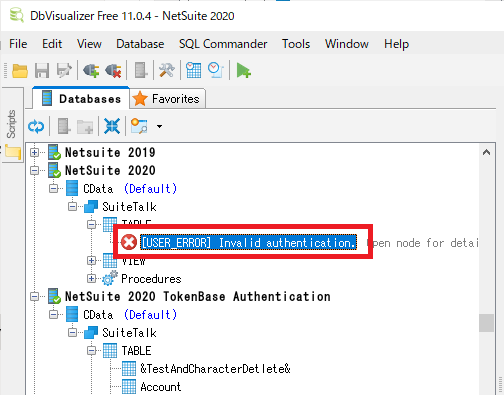Click the VIEW grid icon
Image resolution: width=504 pixels, height=395 pixels.
click(x=110, y=260)
